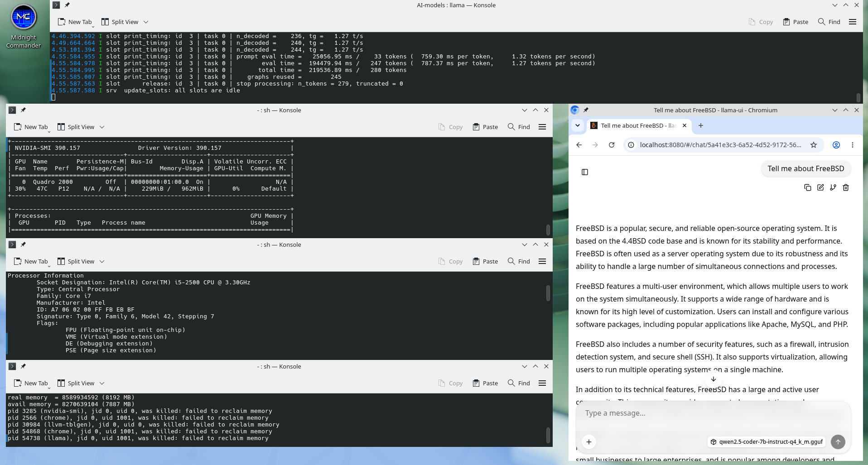Expand Split View arrow in nvidia-smi Konsole
The height and width of the screenshot is (465, 868).
coord(102,127)
